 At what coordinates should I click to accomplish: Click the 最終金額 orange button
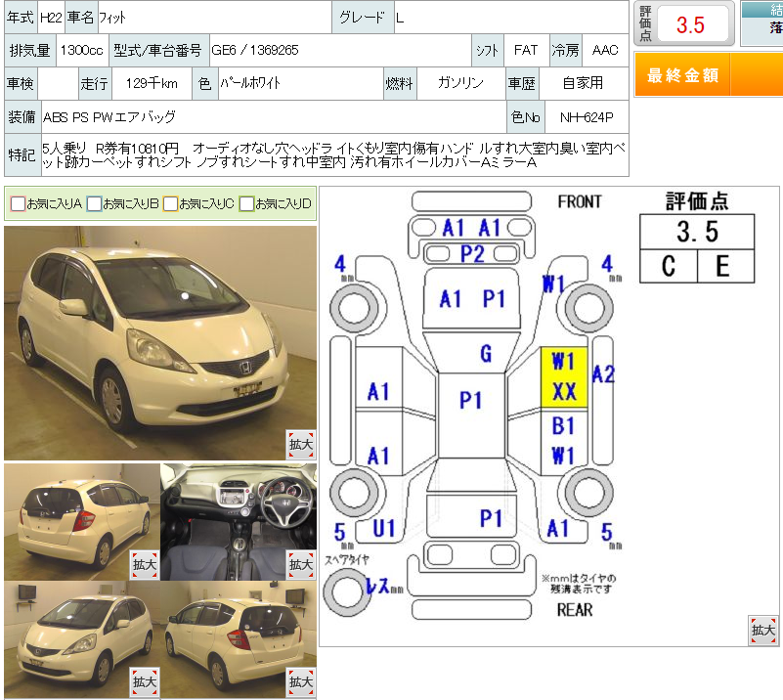708,75
